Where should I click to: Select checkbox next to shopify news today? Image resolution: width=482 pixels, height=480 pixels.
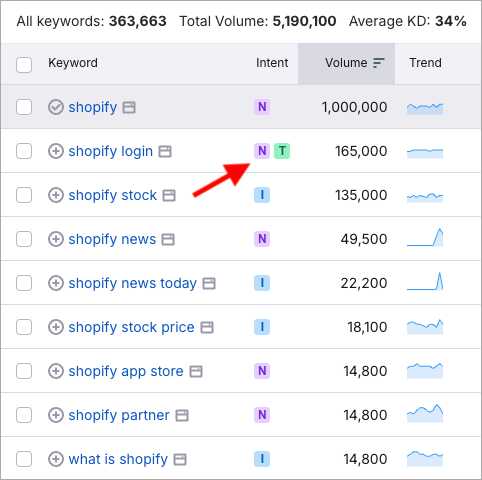[24, 283]
